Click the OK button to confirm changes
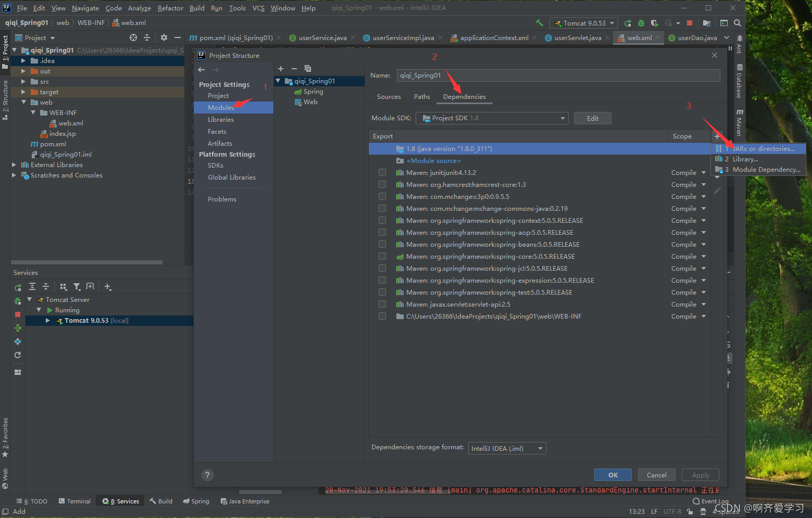The height and width of the screenshot is (518, 812). 613,475
